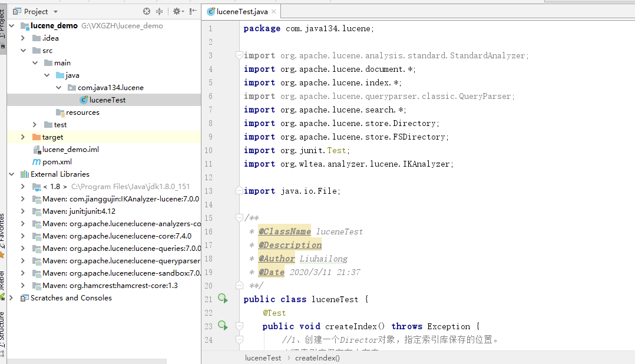Collapse the src folder
This screenshot has height=364, width=635.
(x=23, y=51)
